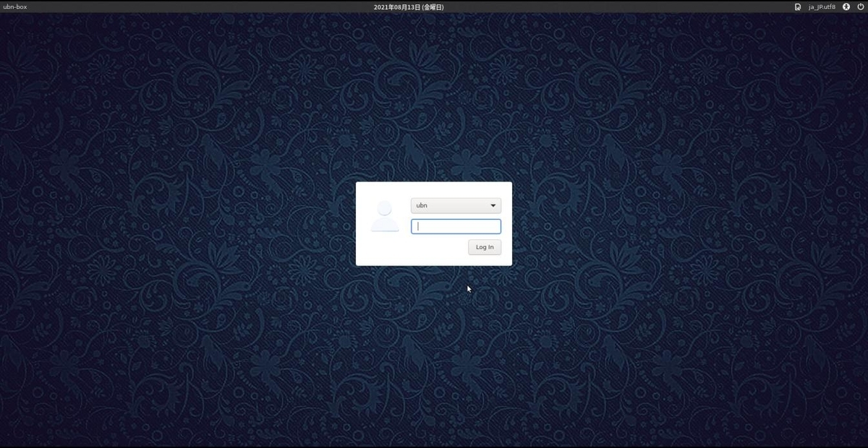868x448 pixels.
Task: Click the Log In button
Action: (485, 247)
